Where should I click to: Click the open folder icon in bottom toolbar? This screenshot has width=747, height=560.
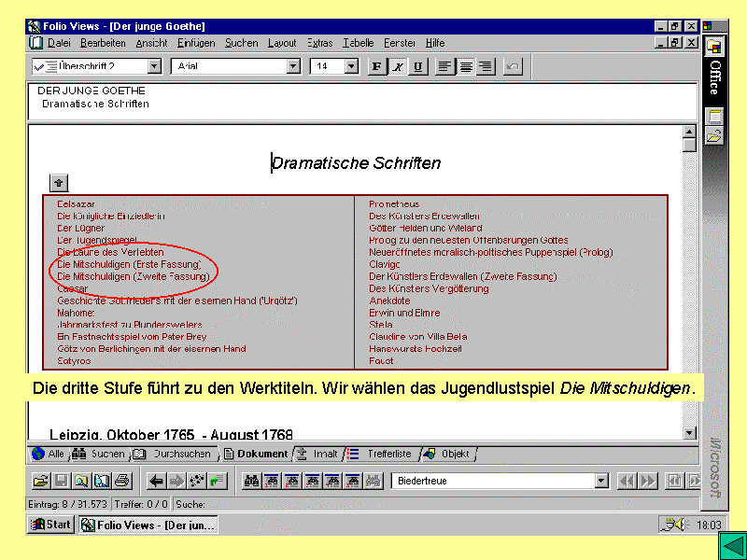[x=40, y=482]
